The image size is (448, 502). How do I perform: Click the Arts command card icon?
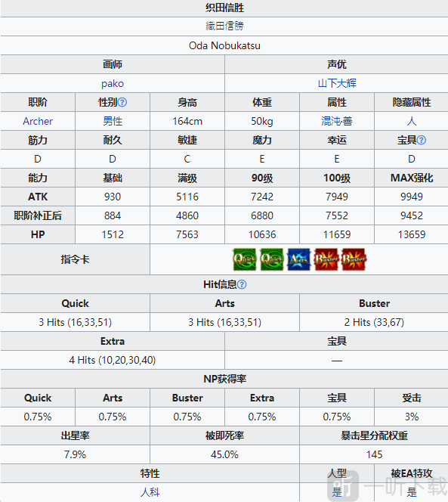[299, 259]
